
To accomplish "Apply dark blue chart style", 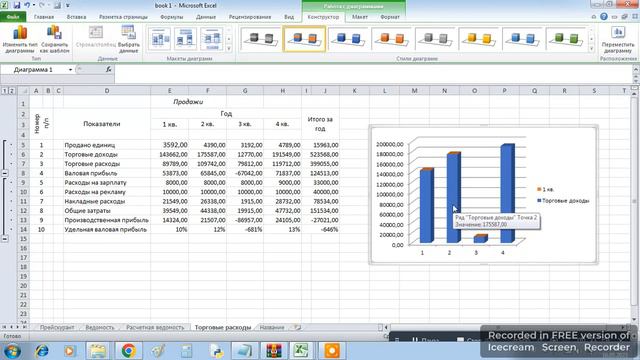I will click(x=348, y=39).
